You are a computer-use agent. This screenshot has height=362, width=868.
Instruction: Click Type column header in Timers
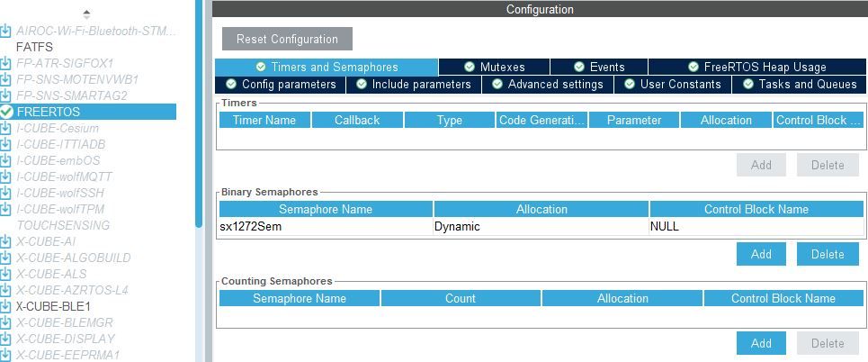[450, 121]
